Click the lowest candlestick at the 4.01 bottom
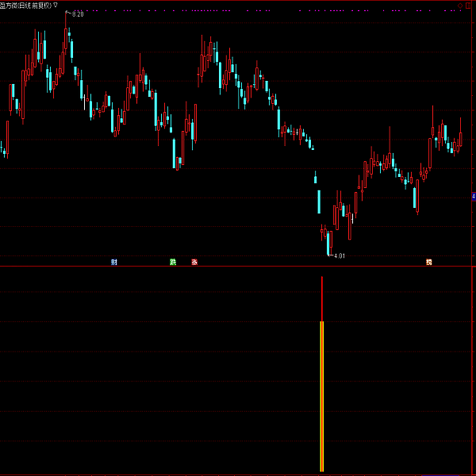 tap(328, 242)
